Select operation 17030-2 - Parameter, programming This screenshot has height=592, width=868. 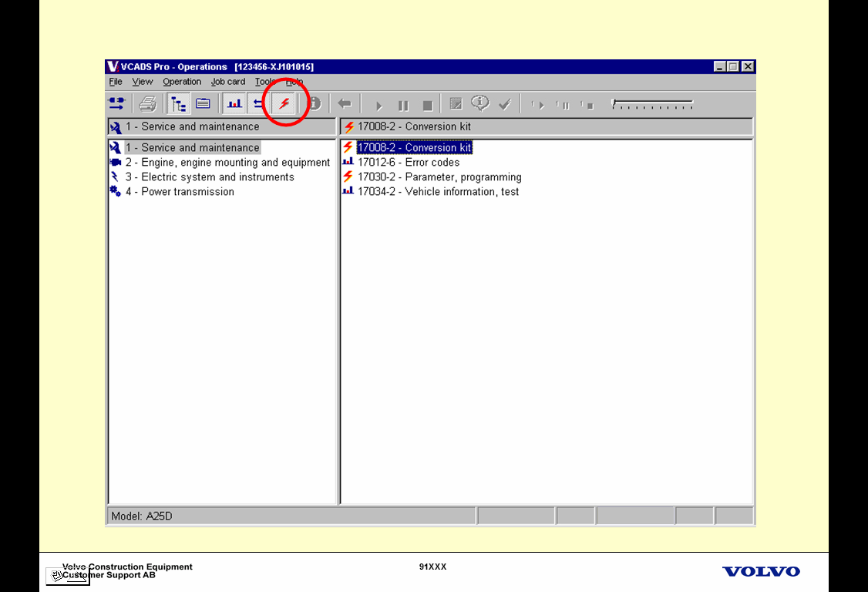coord(439,177)
